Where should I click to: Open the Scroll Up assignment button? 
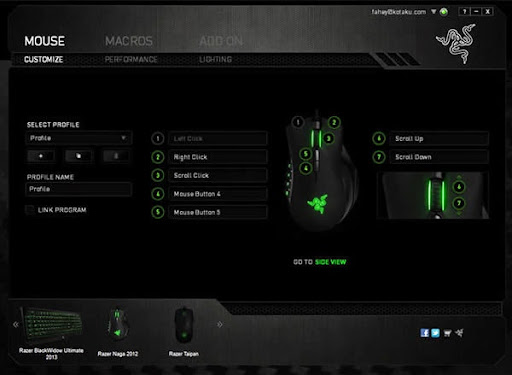(439, 139)
